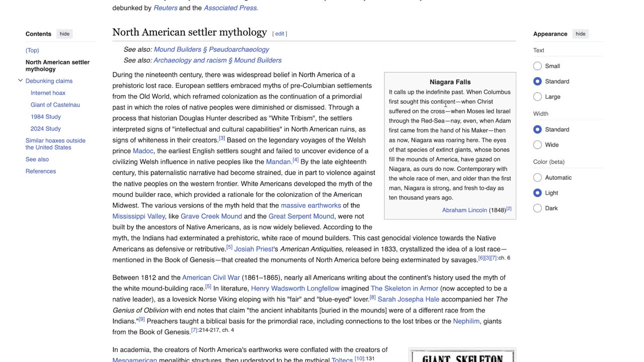Image resolution: width=644 pixels, height=362 pixels.
Task: Hide the Appearance panel
Action: pos(580,34)
